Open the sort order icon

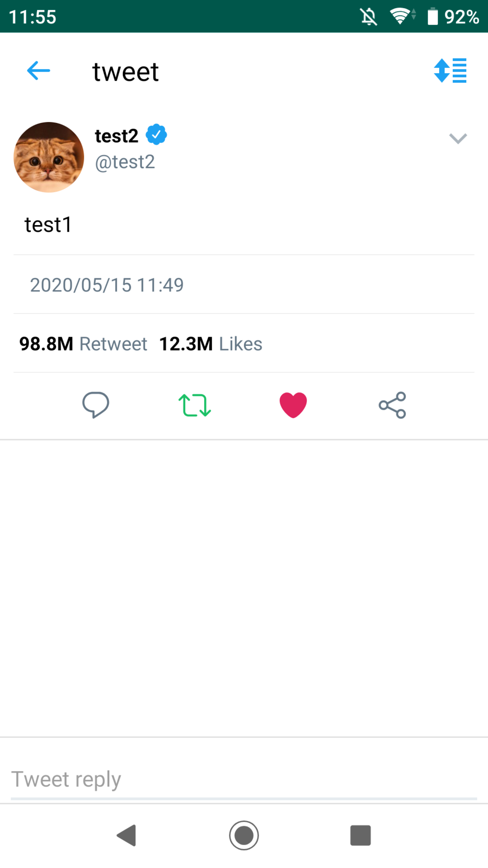(x=450, y=71)
